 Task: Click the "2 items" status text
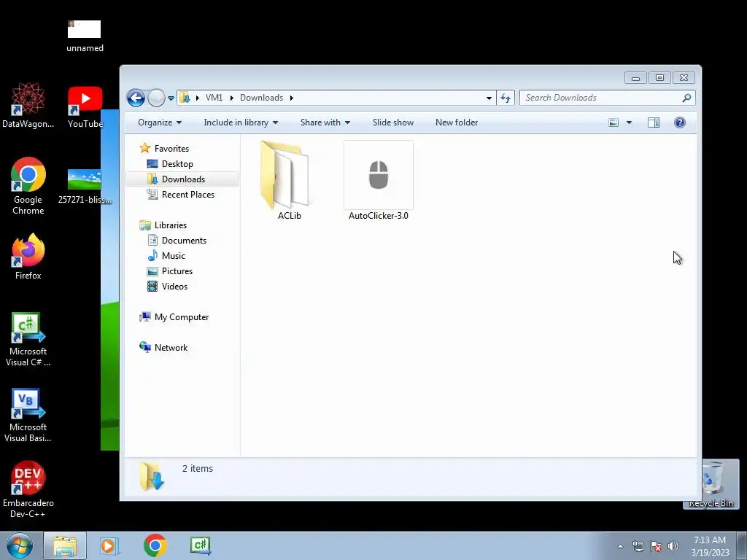click(197, 469)
